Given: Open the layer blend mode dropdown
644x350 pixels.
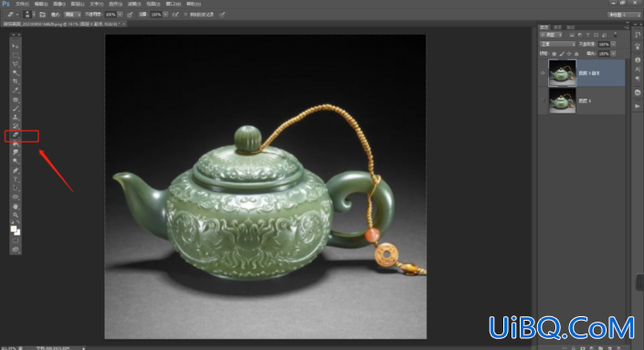Looking at the screenshot, I should click(x=558, y=44).
